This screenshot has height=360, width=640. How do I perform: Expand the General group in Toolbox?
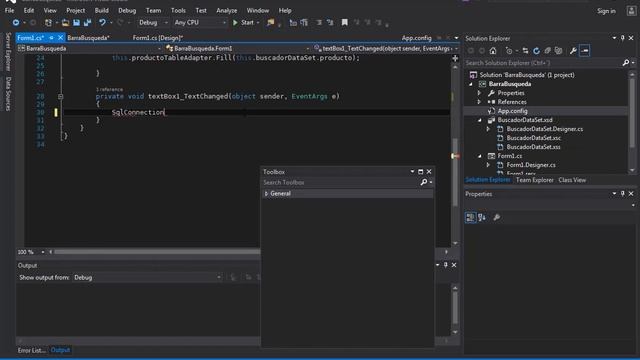tap(266, 194)
